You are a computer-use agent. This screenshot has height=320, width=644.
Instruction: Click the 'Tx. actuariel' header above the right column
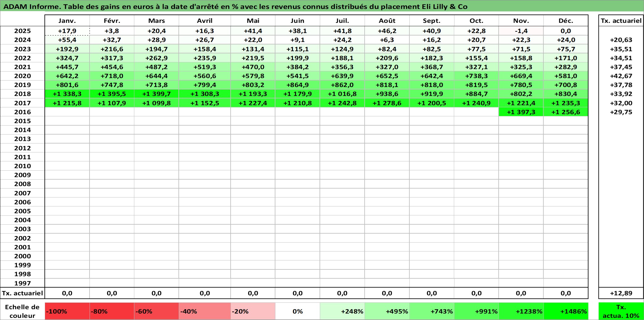click(x=621, y=21)
